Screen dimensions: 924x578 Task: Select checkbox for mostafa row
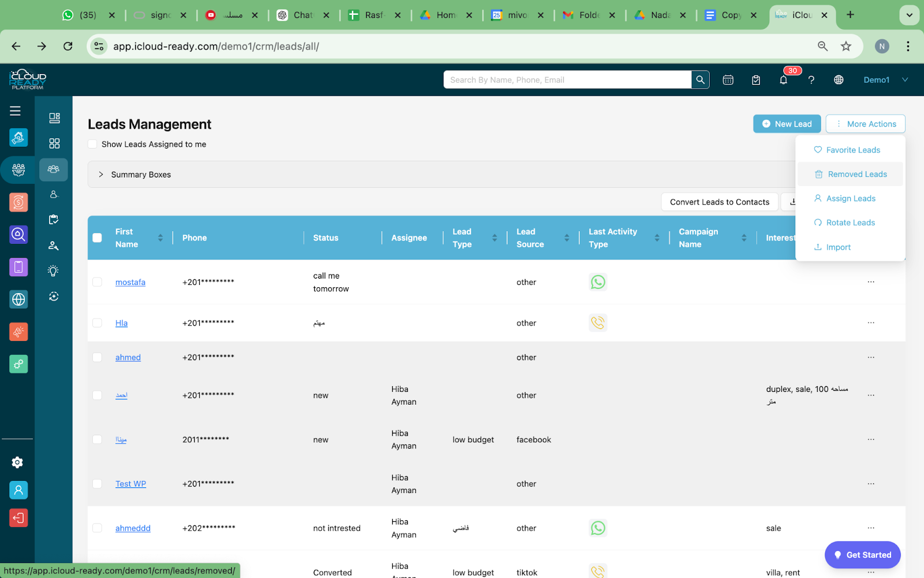click(97, 282)
